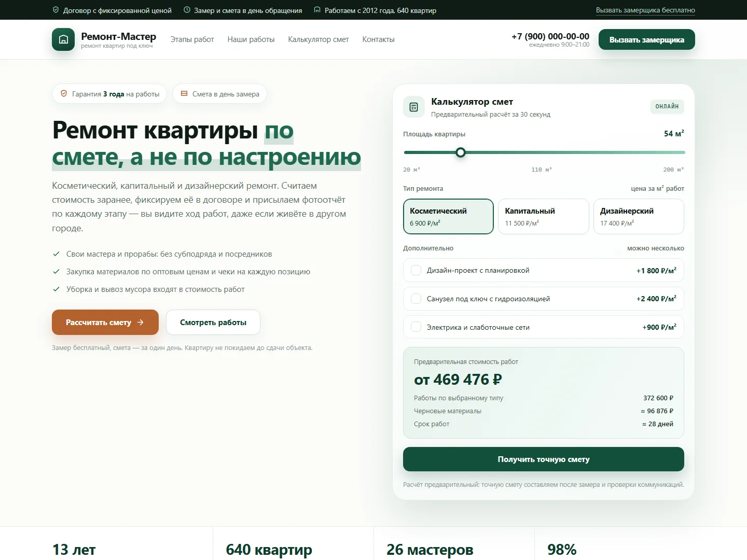This screenshot has height=560, width=747.
Task: Click Вызвать замерщика header button
Action: point(647,39)
